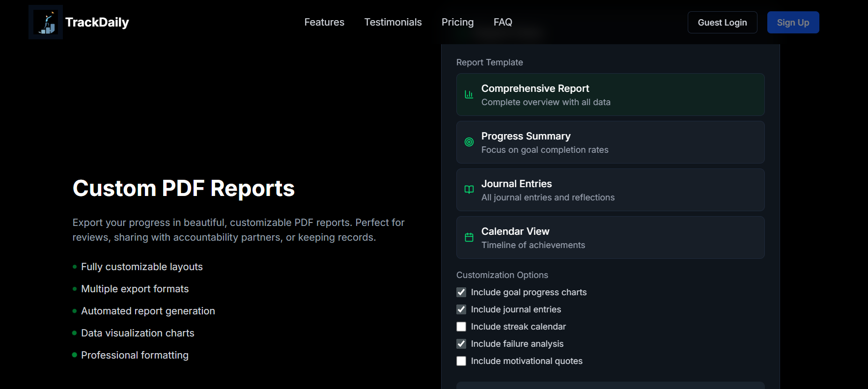The height and width of the screenshot is (389, 868).
Task: Enable Include streak calendar checkbox
Action: [x=461, y=327]
